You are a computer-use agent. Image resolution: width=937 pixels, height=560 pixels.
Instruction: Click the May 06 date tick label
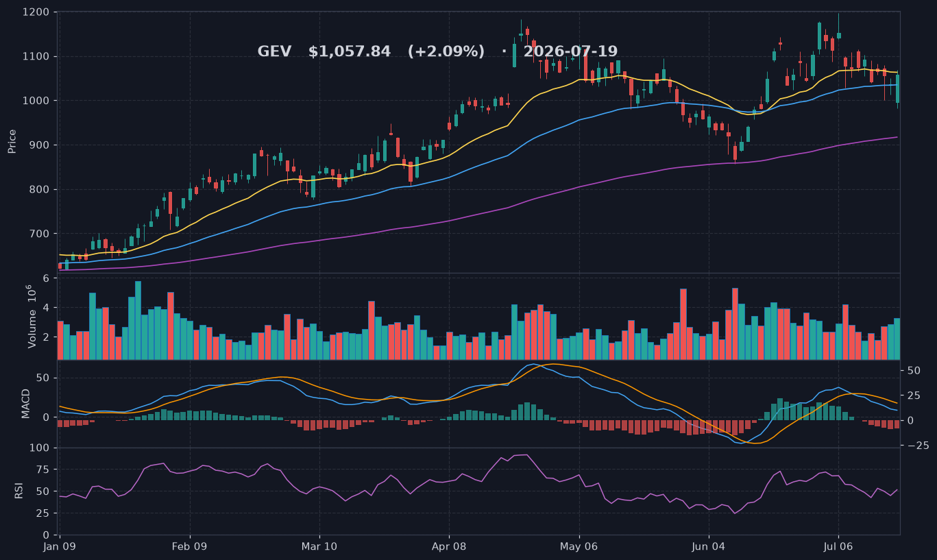pyautogui.click(x=579, y=546)
